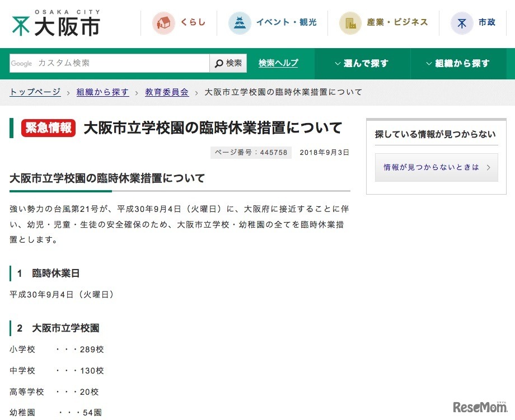Select the イベント・観光 castle icon
The width and height of the screenshot is (515, 420).
click(x=240, y=22)
